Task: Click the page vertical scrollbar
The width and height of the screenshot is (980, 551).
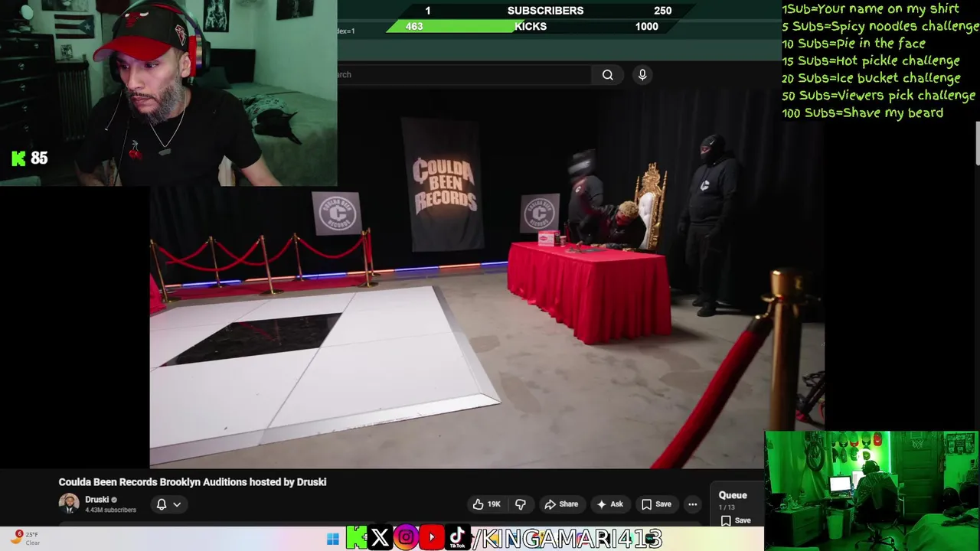Action: click(976, 142)
